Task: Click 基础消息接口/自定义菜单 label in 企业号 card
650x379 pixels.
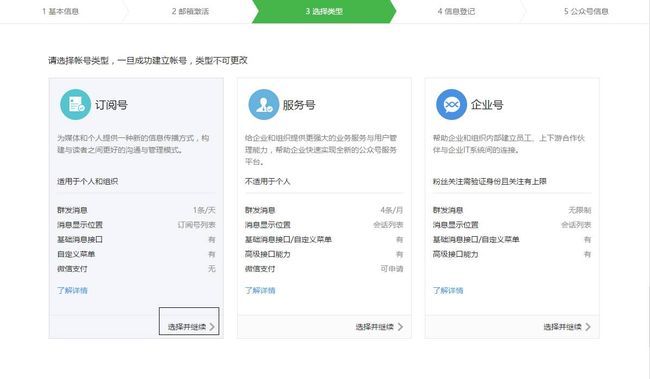Action: tap(476, 239)
